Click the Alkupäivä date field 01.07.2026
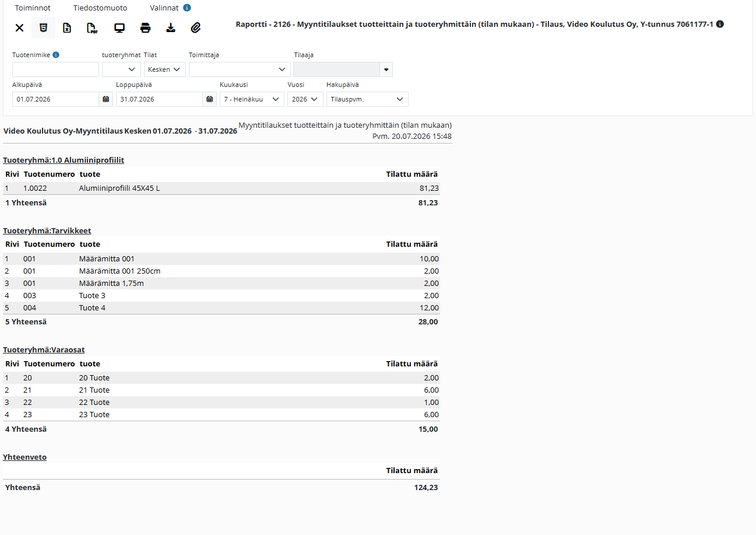756x535 pixels. pyautogui.click(x=55, y=99)
